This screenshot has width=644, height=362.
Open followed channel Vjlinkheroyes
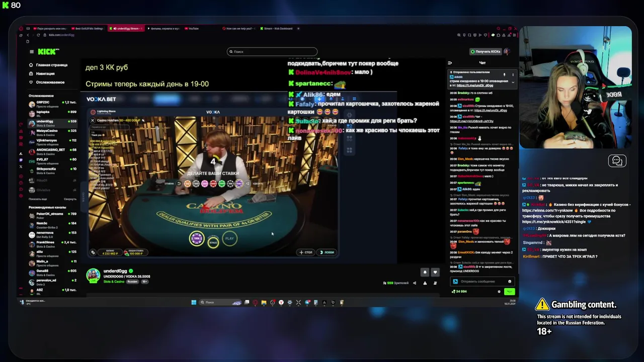point(52,142)
